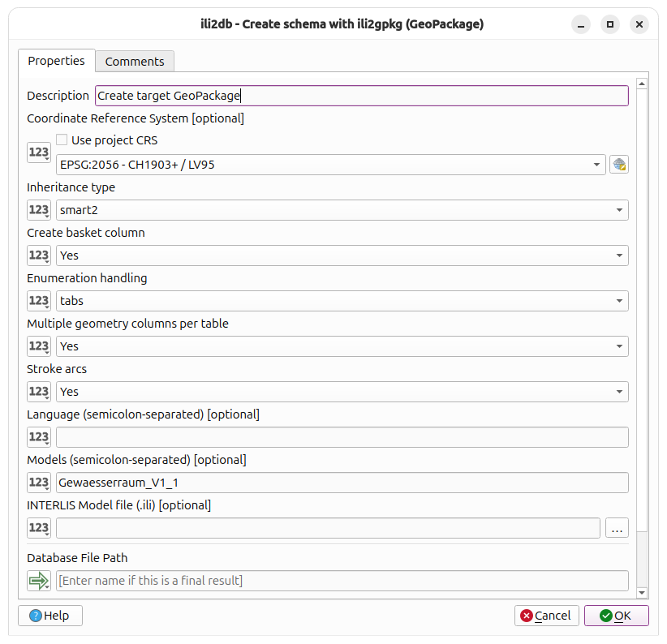Click the Models 123 value-source icon

pos(39,483)
